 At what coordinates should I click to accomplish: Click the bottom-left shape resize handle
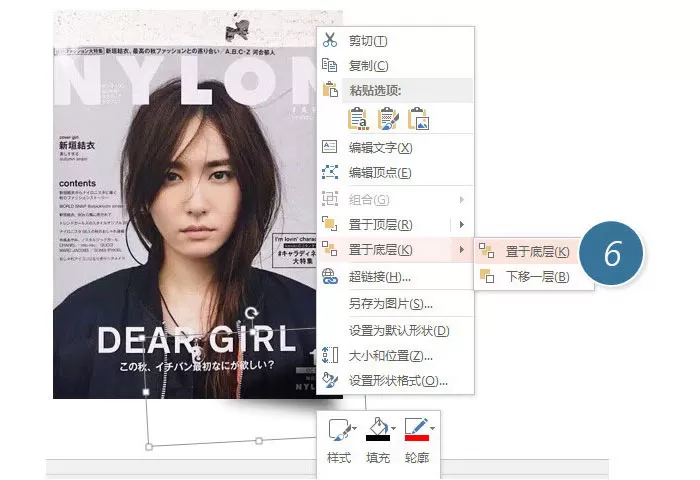(149, 446)
